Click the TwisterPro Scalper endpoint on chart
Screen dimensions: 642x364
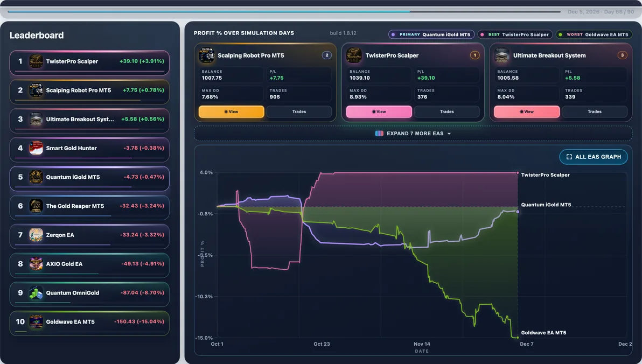518,173
